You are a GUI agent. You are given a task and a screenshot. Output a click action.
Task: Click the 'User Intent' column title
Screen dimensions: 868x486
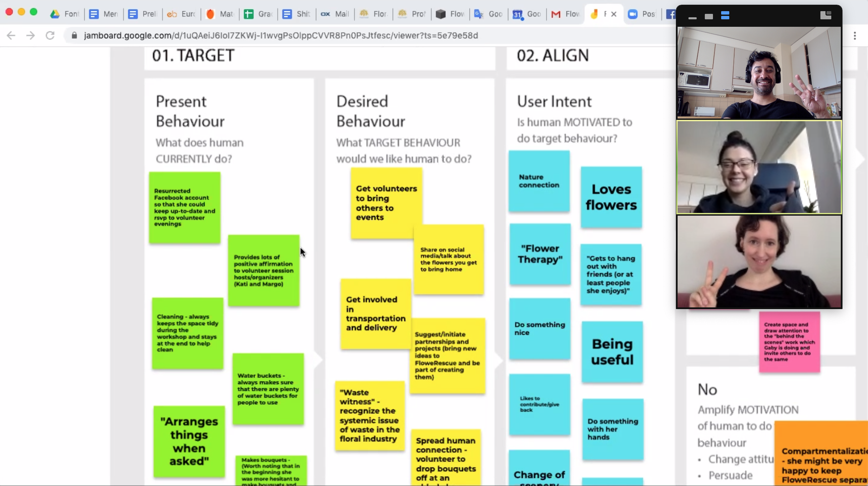[554, 102]
